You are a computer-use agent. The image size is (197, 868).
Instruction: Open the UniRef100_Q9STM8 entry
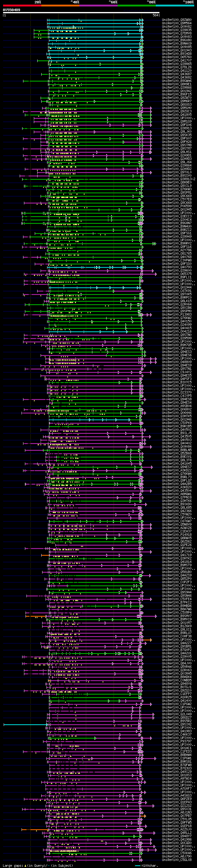177,145
